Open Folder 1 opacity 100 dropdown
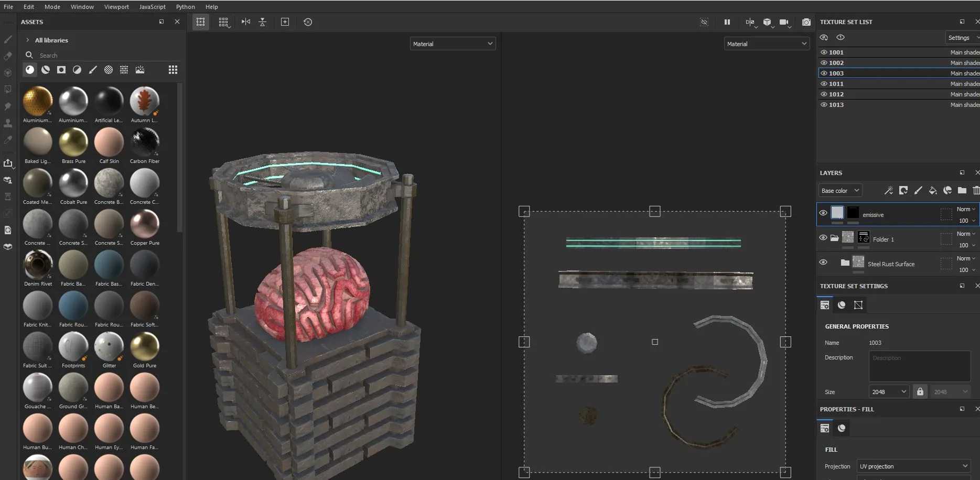Screen dimensions: 980x480 coord(967,245)
